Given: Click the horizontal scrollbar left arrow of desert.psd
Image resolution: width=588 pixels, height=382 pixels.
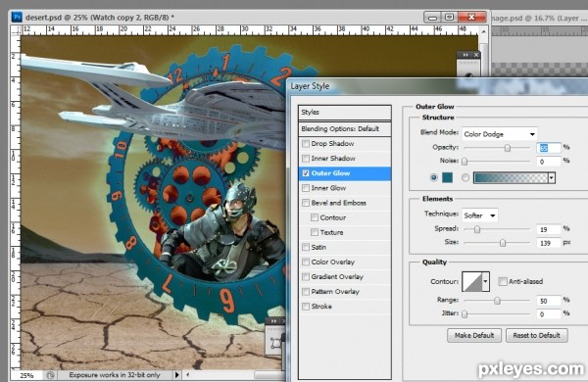Looking at the screenshot, I should 188,374.
